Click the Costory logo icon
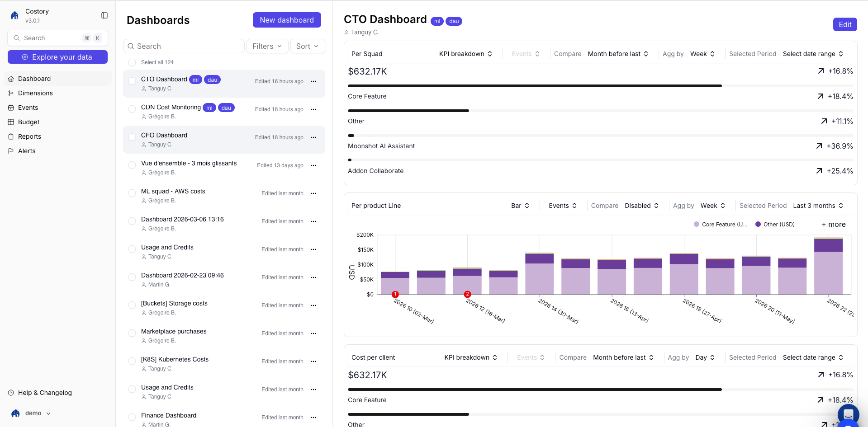Viewport: 868px width, 427px height. (15, 15)
